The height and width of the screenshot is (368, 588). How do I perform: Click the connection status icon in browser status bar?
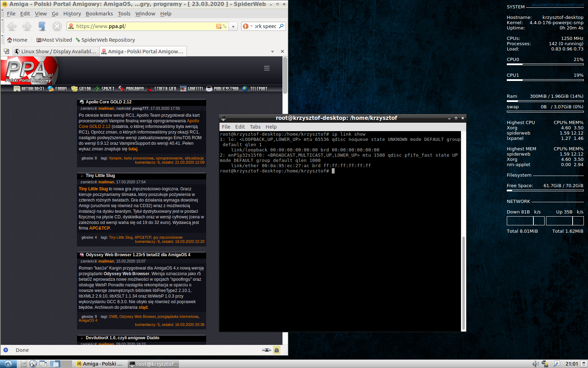266,350
